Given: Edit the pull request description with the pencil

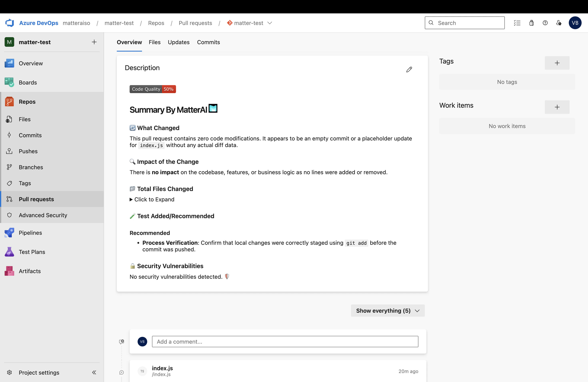Looking at the screenshot, I should 409,69.
